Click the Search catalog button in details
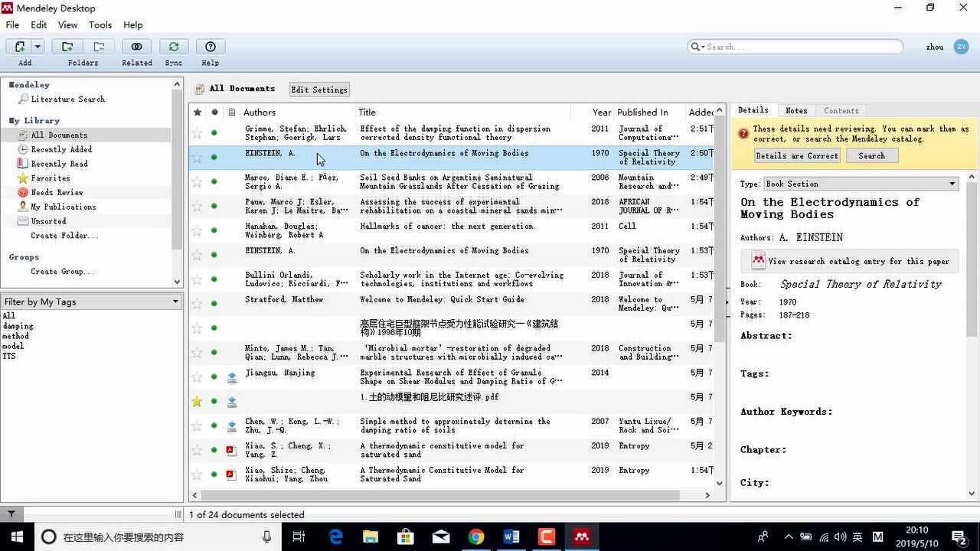Viewport: 980px width, 551px height. tap(871, 155)
